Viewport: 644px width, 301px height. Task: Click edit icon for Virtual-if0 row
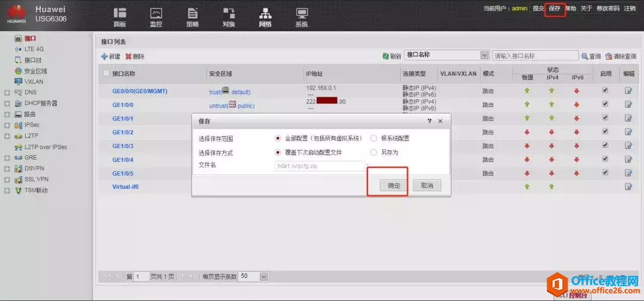628,187
